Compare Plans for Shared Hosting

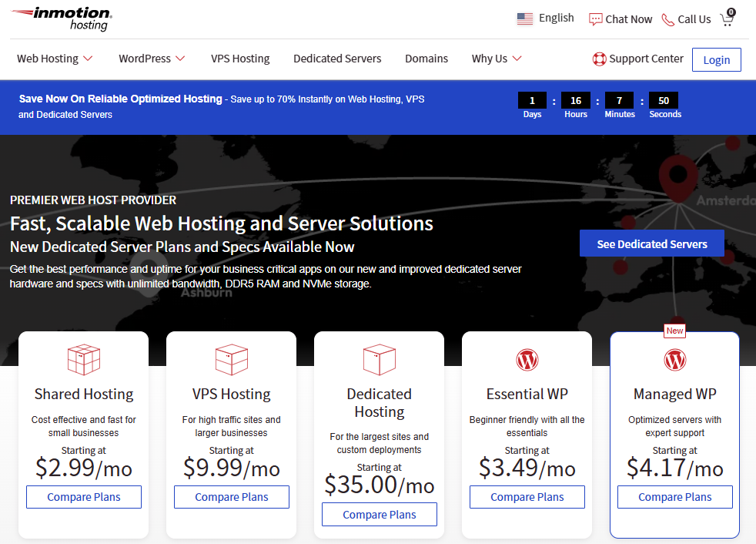click(x=84, y=497)
